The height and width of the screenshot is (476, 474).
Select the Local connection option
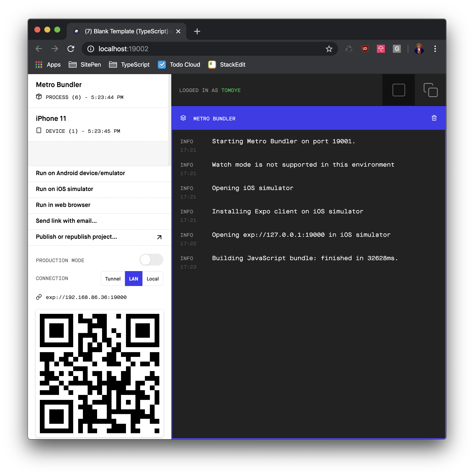[153, 279]
